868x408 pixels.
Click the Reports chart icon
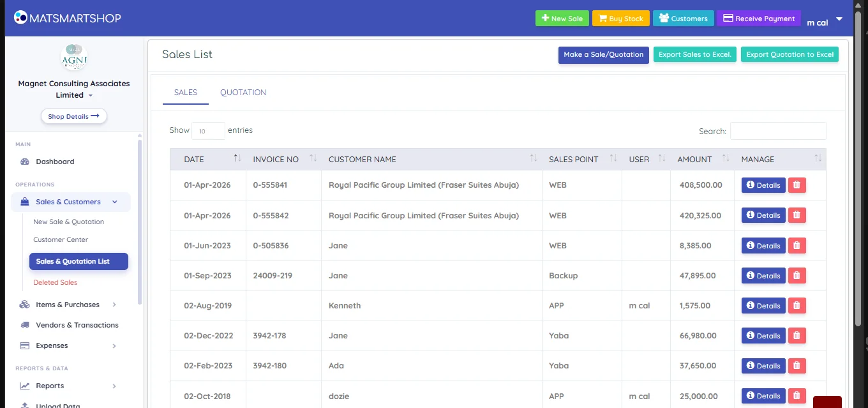25,386
